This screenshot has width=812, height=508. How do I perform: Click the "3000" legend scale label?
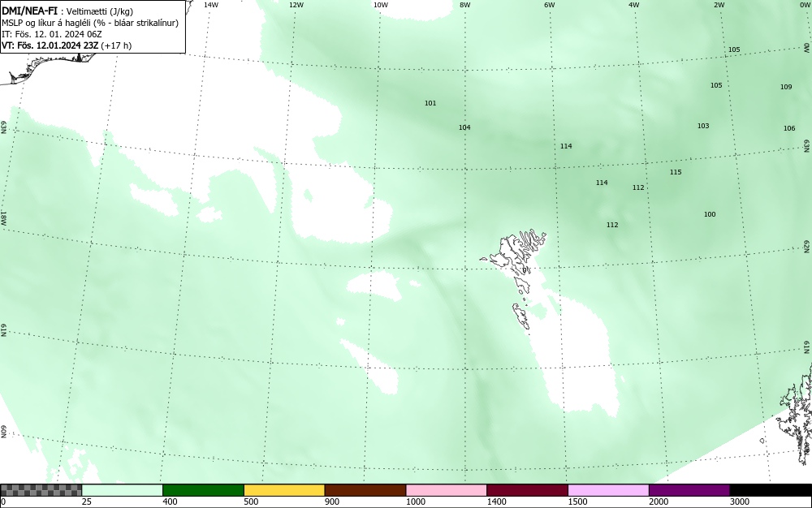pyautogui.click(x=740, y=502)
